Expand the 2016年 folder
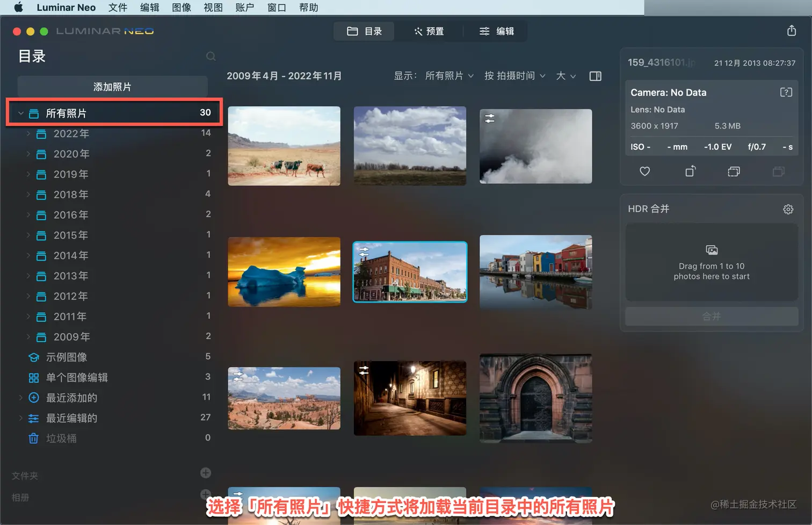Screen dimensions: 812x525 click(28, 215)
